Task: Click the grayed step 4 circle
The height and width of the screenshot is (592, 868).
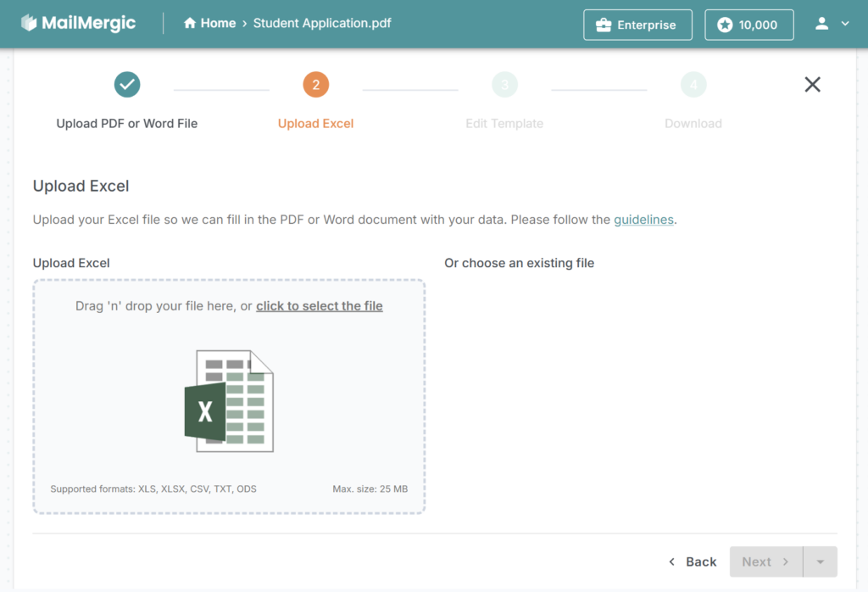Action: coord(693,85)
